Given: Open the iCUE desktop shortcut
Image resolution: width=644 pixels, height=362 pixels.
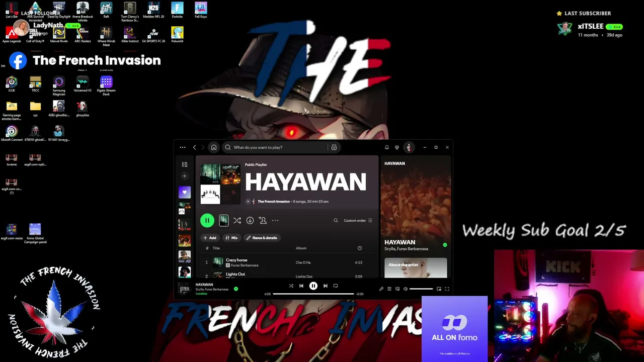Looking at the screenshot, I should [x=12, y=84].
